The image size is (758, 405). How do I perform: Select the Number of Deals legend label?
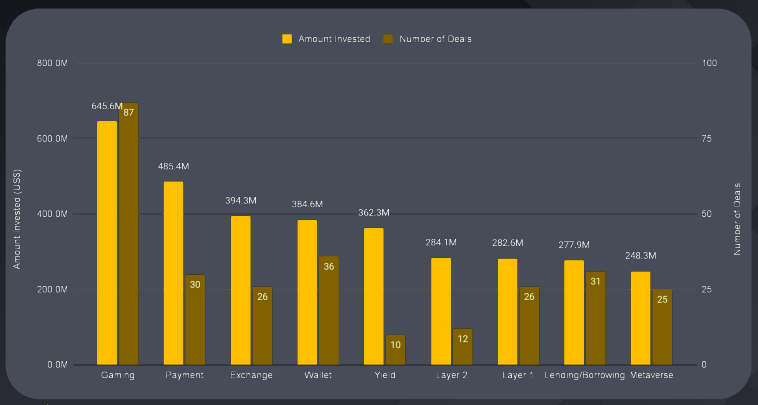point(435,39)
